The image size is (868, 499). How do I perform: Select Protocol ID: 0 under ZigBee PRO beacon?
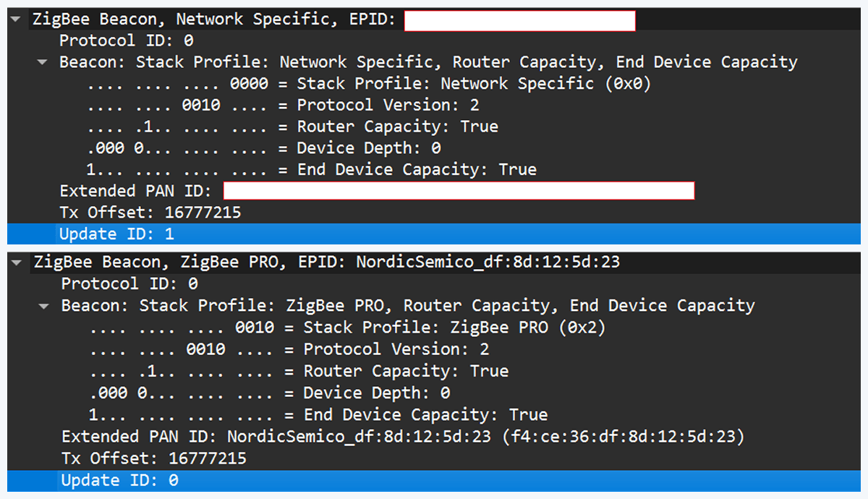click(129, 283)
